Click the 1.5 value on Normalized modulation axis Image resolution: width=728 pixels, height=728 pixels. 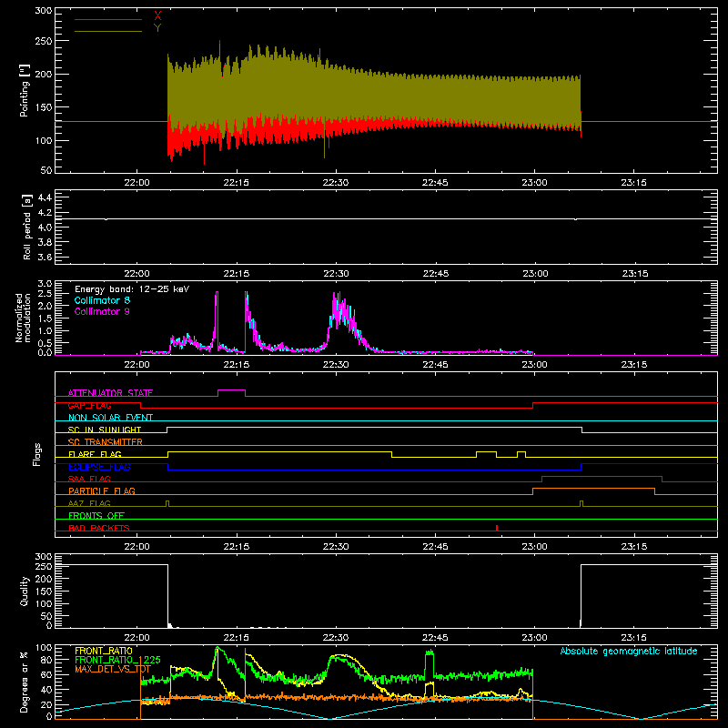[x=45, y=319]
